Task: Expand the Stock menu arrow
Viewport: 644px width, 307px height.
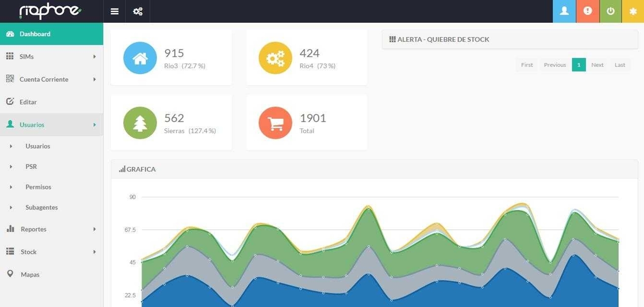Action: [x=94, y=252]
